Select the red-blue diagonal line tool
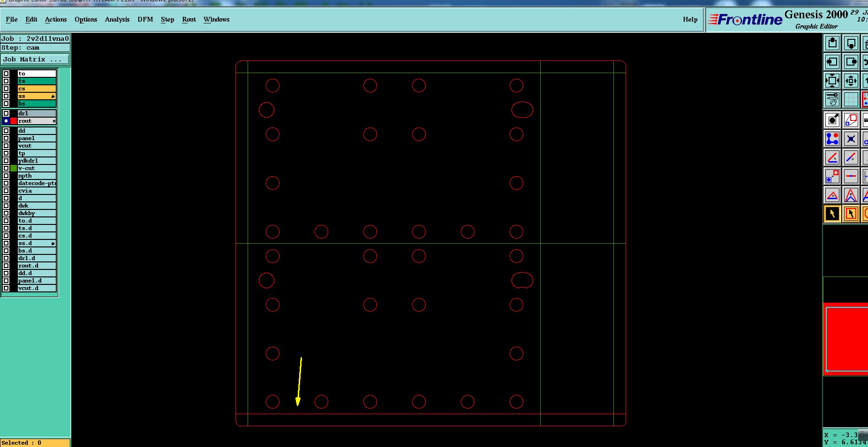The width and height of the screenshot is (868, 447). click(851, 157)
